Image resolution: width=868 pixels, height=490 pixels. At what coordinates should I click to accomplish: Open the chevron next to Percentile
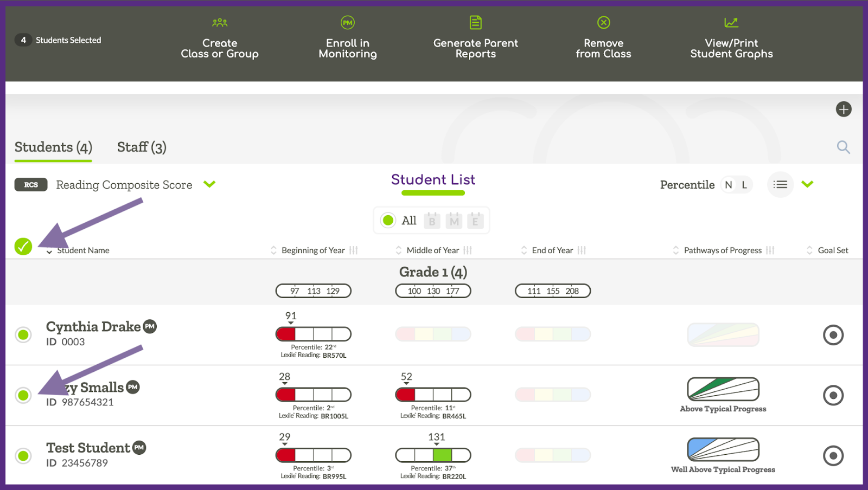tap(808, 184)
